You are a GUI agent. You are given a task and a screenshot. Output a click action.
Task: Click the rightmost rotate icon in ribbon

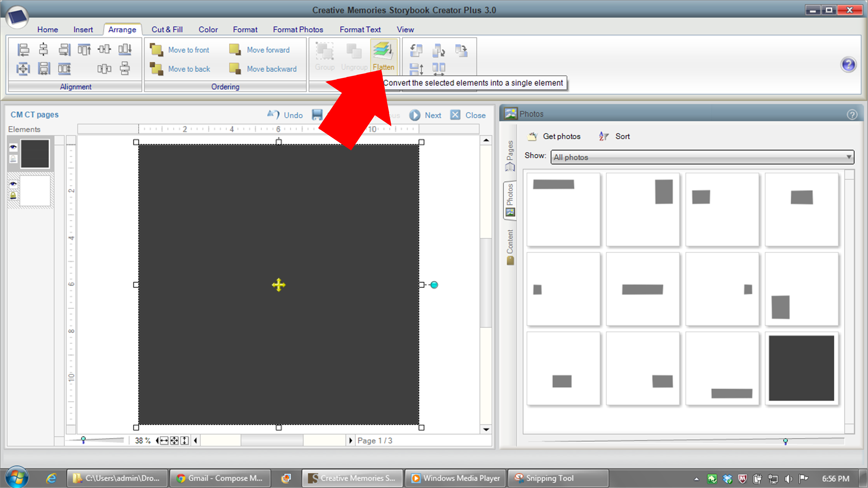461,51
